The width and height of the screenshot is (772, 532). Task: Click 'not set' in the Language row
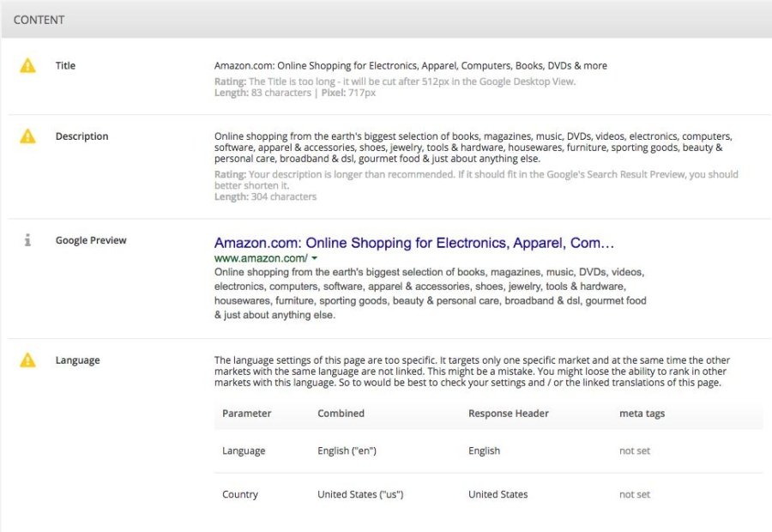click(x=635, y=450)
